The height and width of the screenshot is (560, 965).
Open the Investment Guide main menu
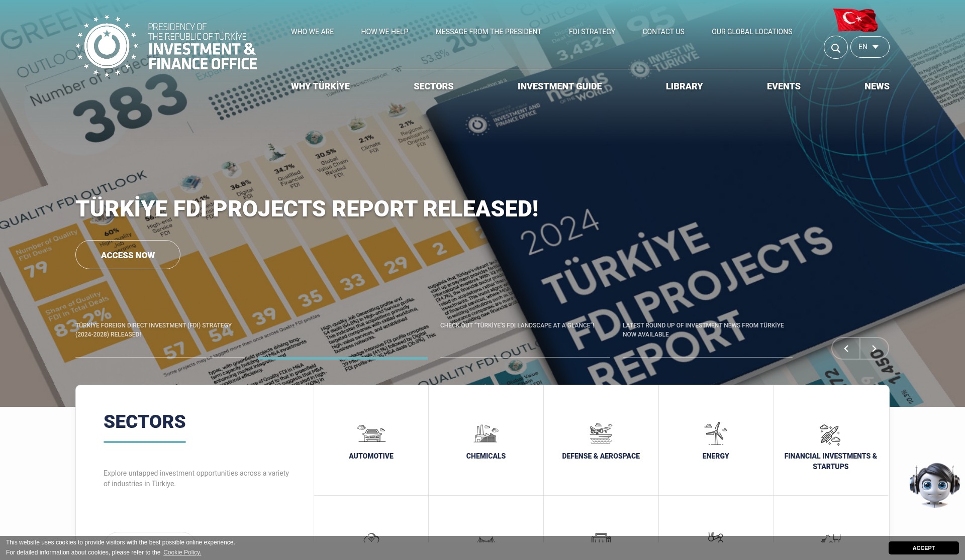[559, 86]
